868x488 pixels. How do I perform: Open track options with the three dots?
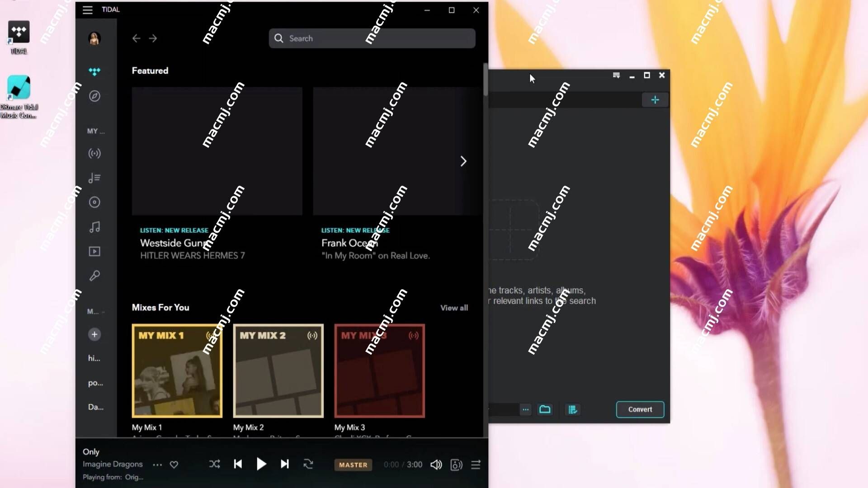pos(157,465)
